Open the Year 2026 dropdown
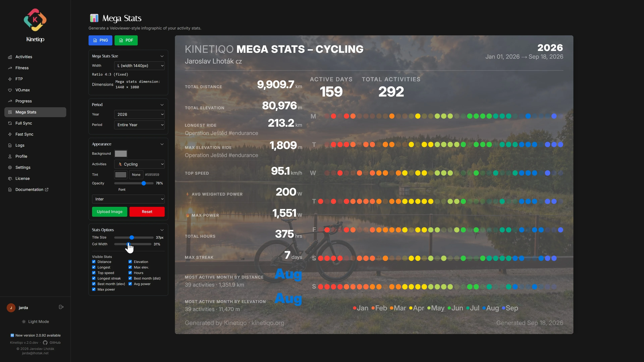 click(139, 114)
